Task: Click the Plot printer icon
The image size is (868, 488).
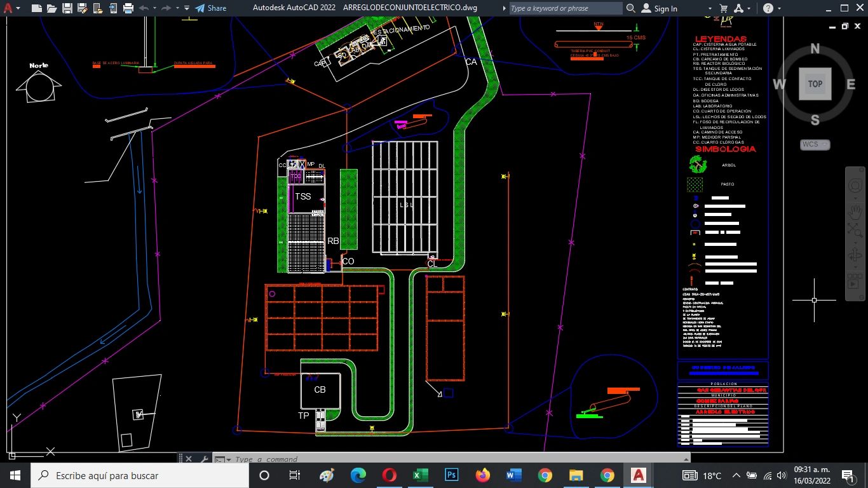Action: (x=128, y=8)
